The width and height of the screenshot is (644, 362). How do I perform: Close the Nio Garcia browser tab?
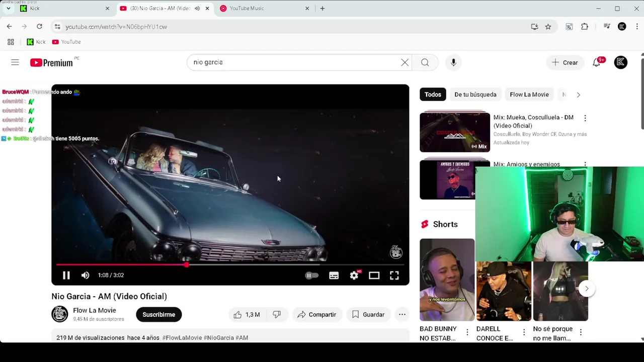(x=207, y=9)
